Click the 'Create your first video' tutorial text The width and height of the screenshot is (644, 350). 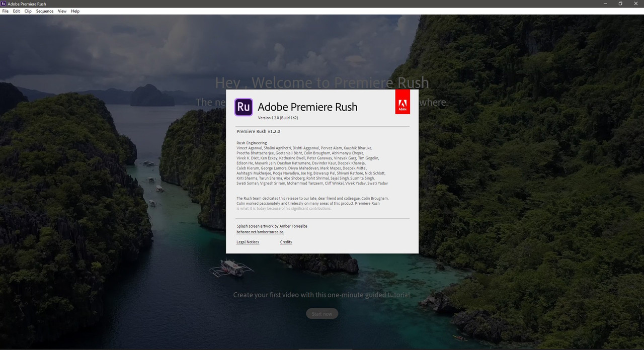tap(322, 295)
